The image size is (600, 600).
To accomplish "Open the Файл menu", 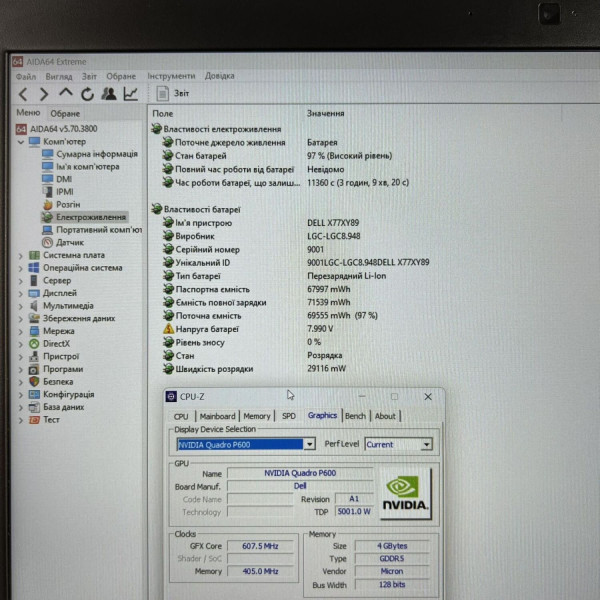I will (x=26, y=77).
